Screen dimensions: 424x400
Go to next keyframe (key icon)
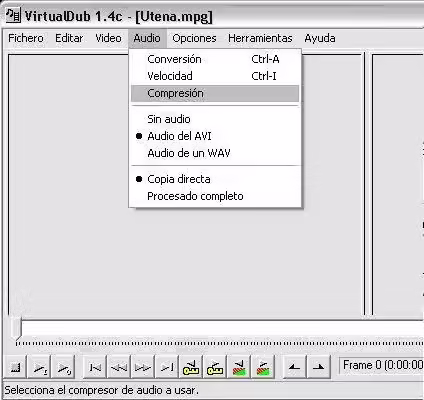click(215, 367)
